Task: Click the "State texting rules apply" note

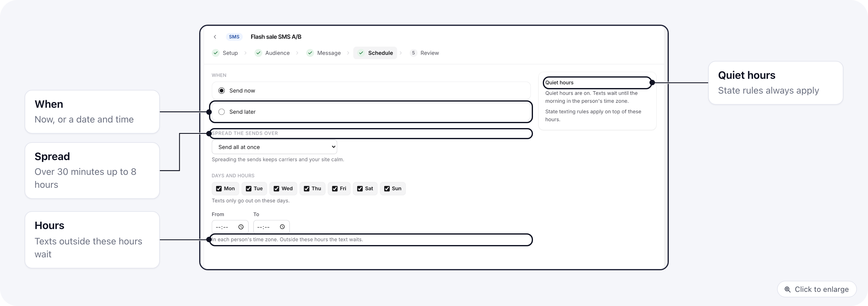Action: point(593,115)
